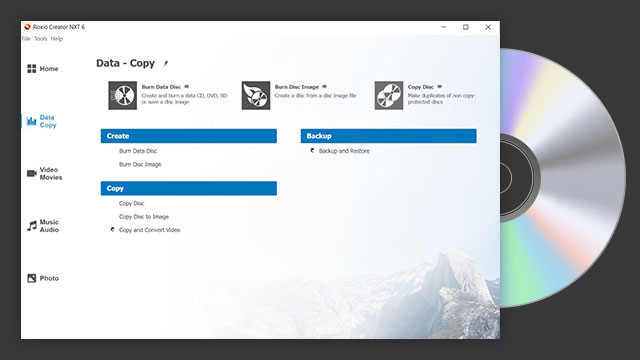Viewport: 640px width, 360px height.
Task: Click the Copy Disc large icon
Action: (389, 96)
